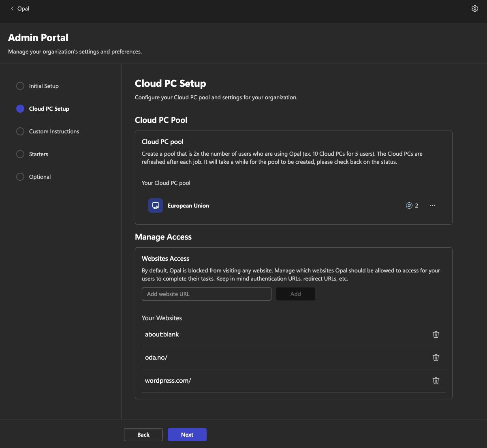Click the Opal back link text
Screen dimensions: 487x448
(23, 9)
